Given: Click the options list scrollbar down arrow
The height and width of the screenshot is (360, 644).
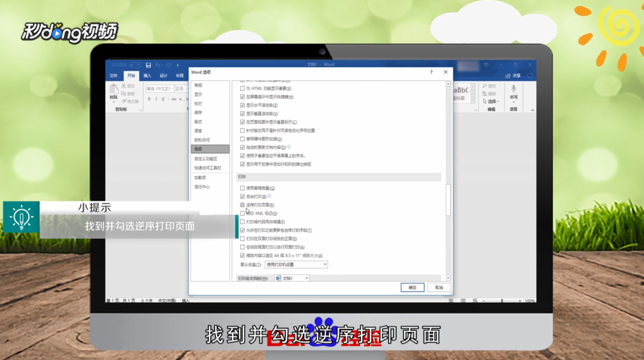Looking at the screenshot, I should point(448,278).
